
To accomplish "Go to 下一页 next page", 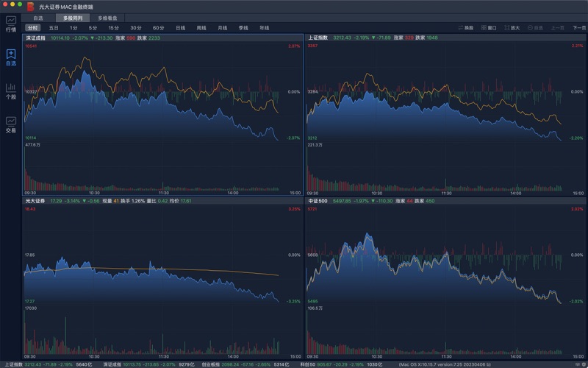I will pyautogui.click(x=578, y=28).
